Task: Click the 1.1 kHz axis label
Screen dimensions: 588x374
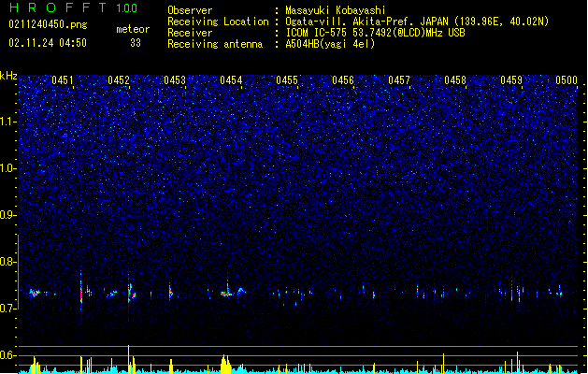Action: tap(8, 122)
